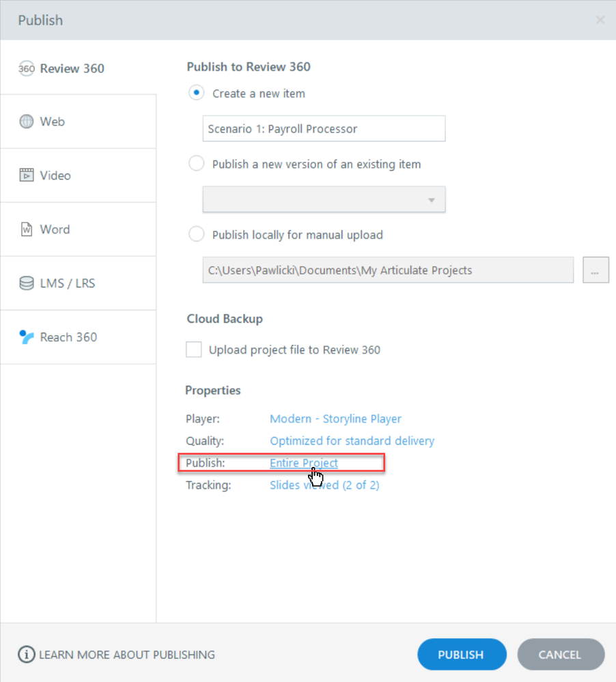
Task: Switch to the LMS / LRS tab
Action: coord(79,283)
